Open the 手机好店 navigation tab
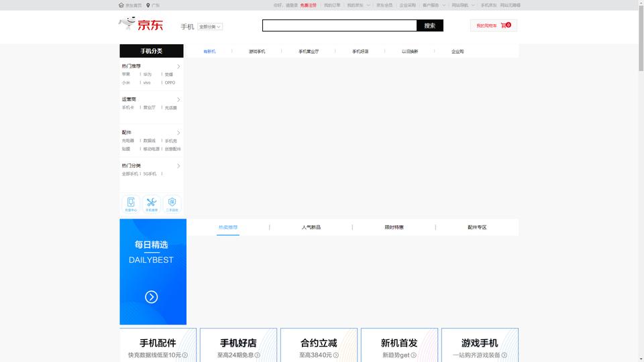 pyautogui.click(x=360, y=52)
